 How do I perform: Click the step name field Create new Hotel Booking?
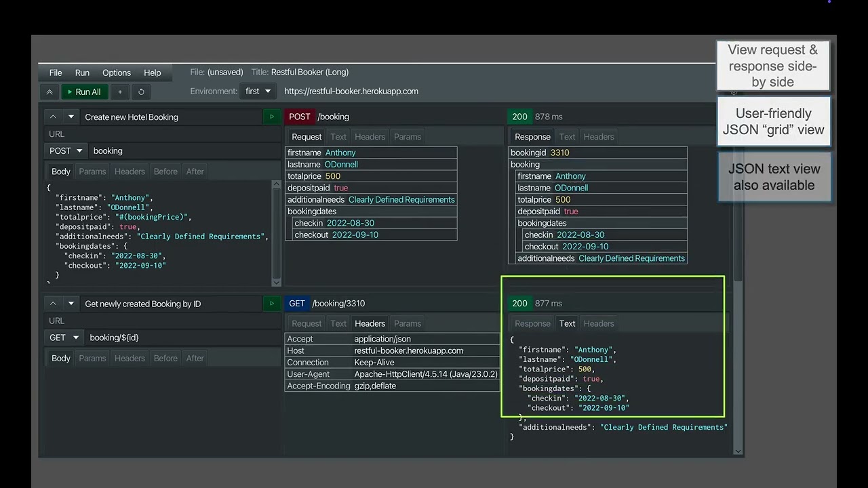172,117
